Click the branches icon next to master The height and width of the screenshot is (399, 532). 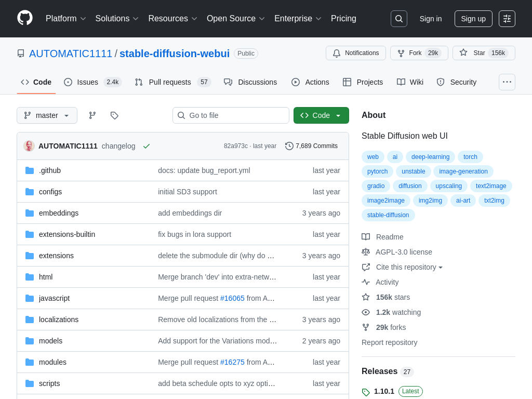pos(92,115)
